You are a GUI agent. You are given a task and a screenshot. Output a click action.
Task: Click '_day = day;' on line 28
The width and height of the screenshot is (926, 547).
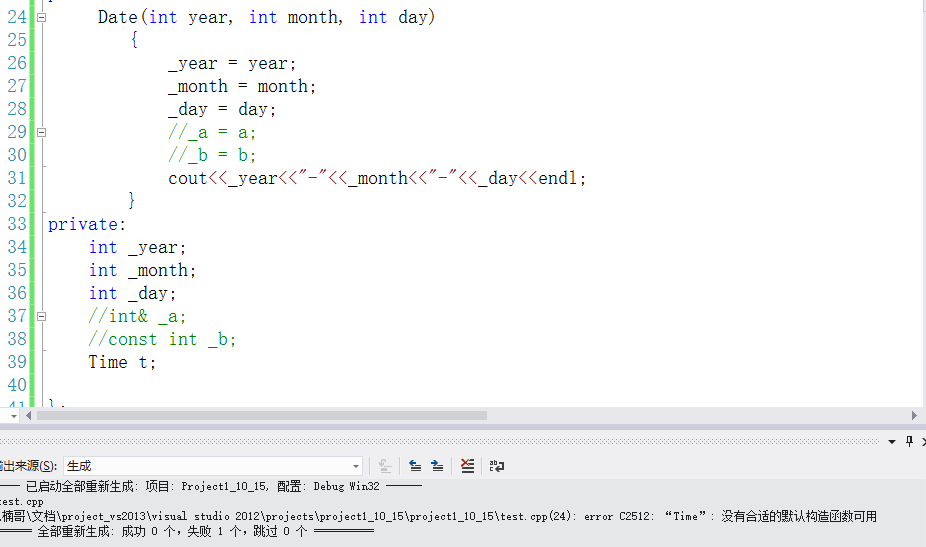click(x=222, y=109)
